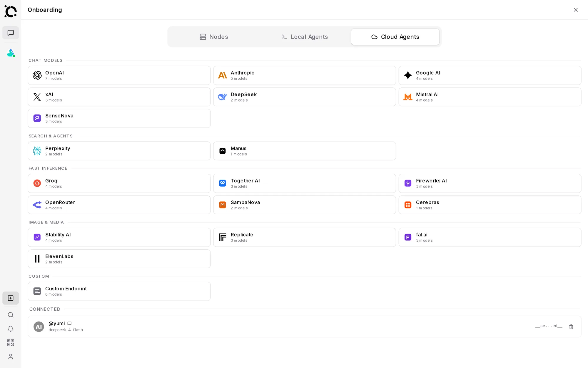
Task: Select the teal workspace avatar in the sidebar
Action: 11,53
